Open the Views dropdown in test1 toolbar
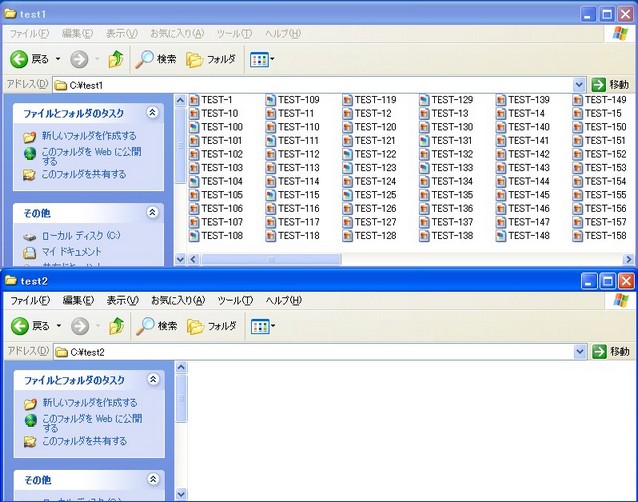The width and height of the screenshot is (638, 502). tap(262, 59)
